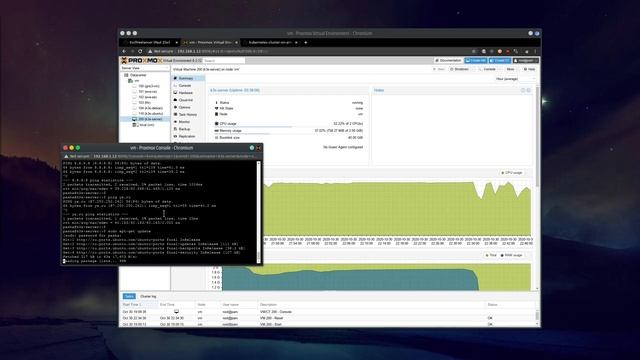Select local (vm) storage in tree
Image resolution: width=640 pixels, height=360 pixels.
(146, 125)
